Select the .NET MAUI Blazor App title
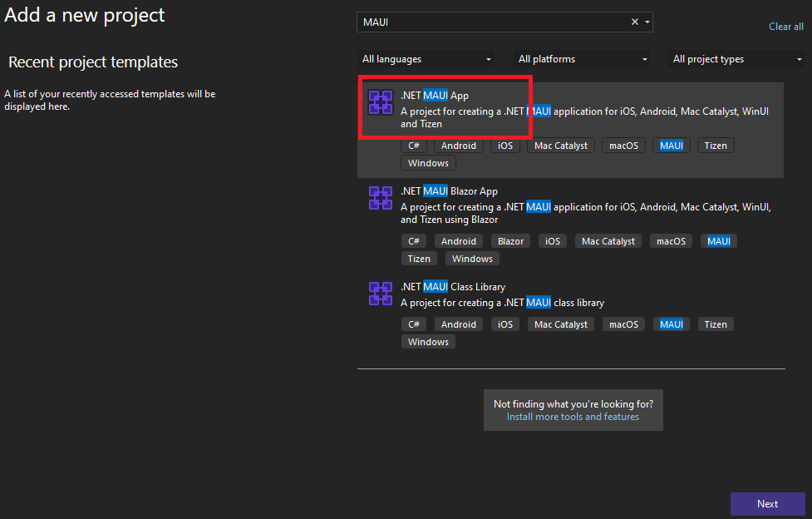 click(449, 191)
